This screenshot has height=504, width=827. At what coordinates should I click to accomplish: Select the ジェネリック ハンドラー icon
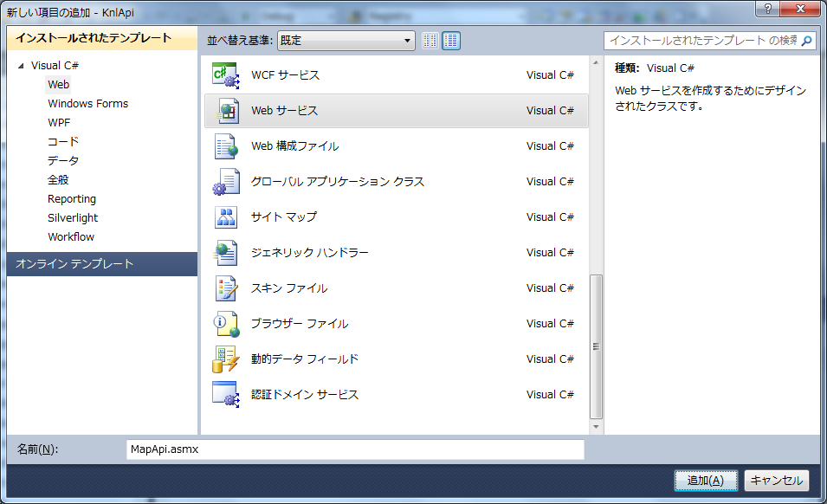click(x=225, y=253)
